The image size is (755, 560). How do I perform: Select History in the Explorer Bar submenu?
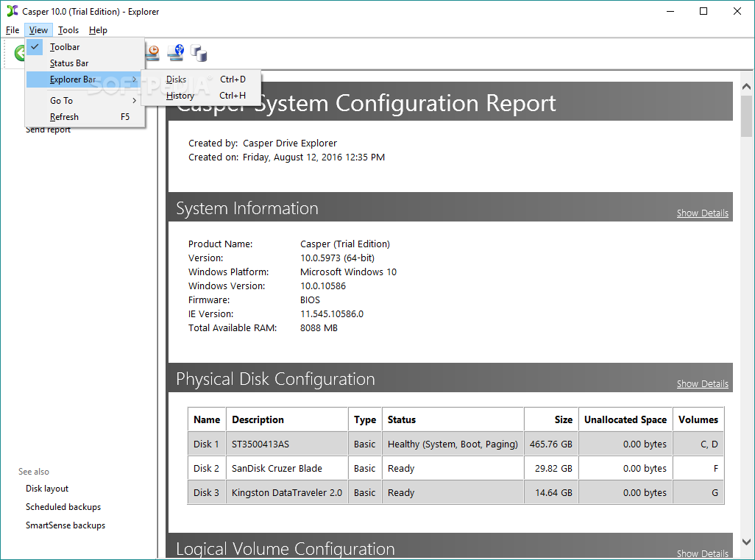pos(202,96)
